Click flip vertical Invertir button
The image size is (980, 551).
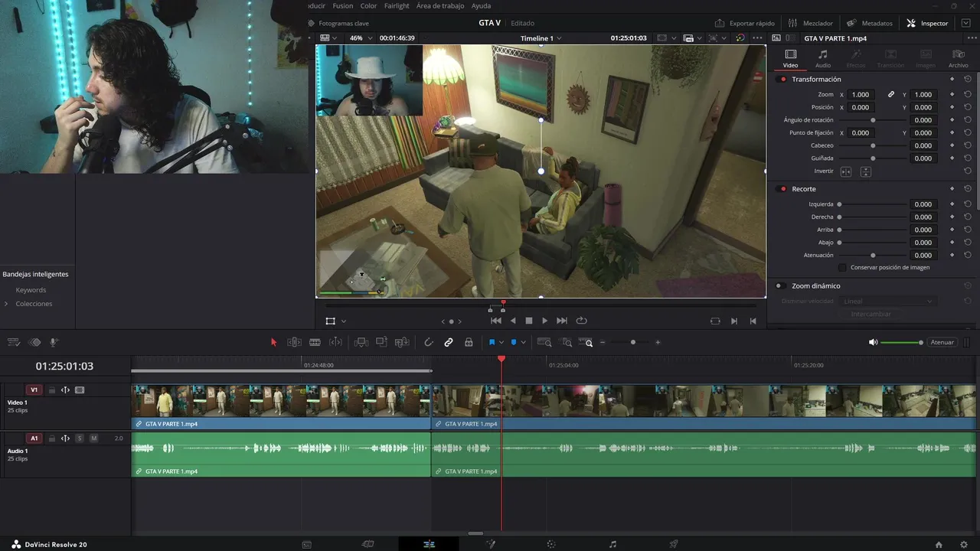pyautogui.click(x=865, y=171)
